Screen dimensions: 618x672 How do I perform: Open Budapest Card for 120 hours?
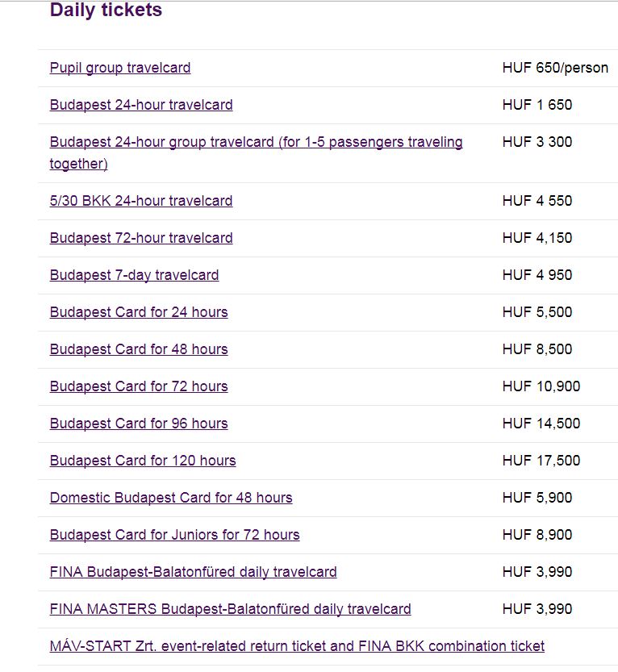click(x=143, y=461)
